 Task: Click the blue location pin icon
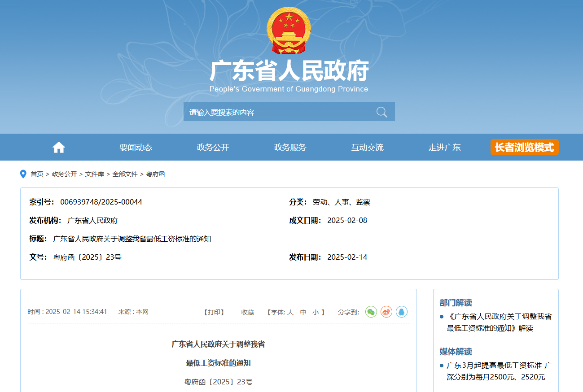click(x=23, y=174)
